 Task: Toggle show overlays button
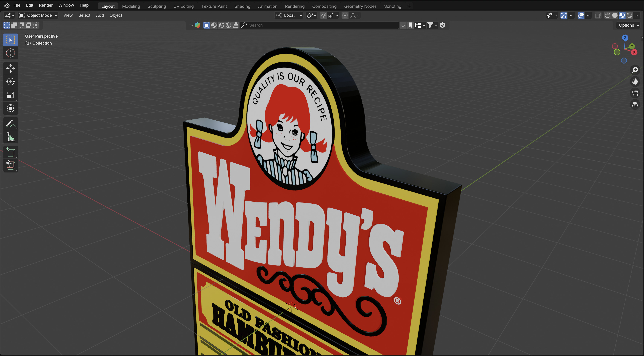(581, 15)
